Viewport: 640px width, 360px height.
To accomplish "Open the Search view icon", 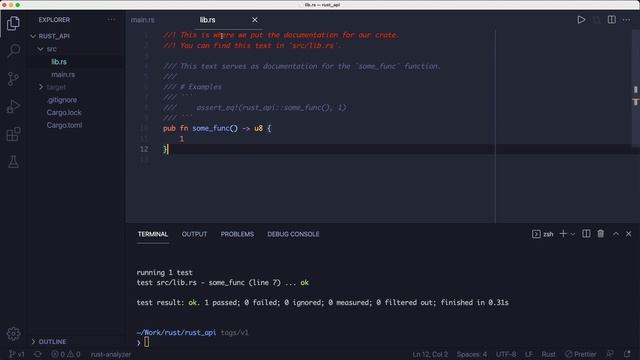I will coord(13,51).
